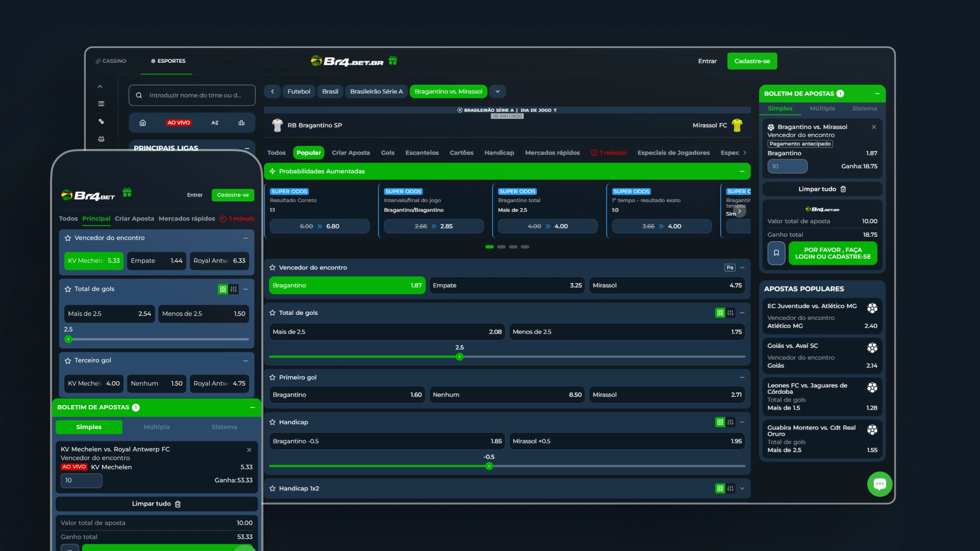Click the soccer ball icon for EC Juventude
The height and width of the screenshot is (551, 980).
872,308
